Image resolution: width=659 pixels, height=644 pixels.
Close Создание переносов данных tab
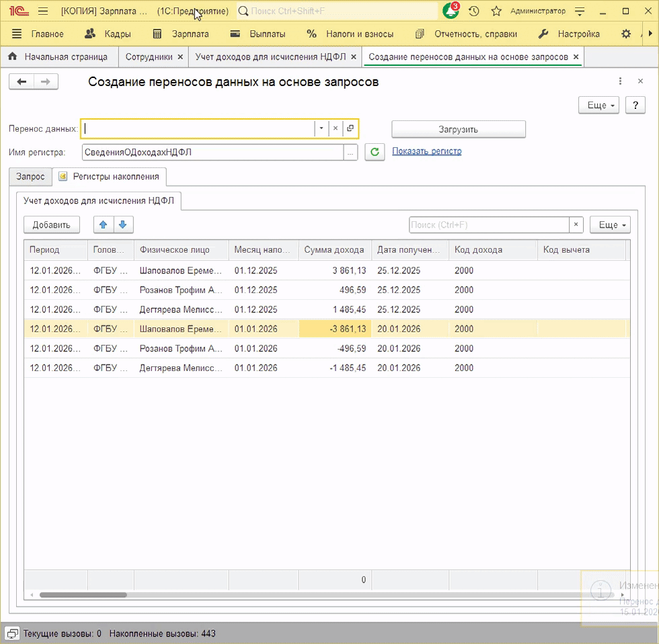pos(576,56)
